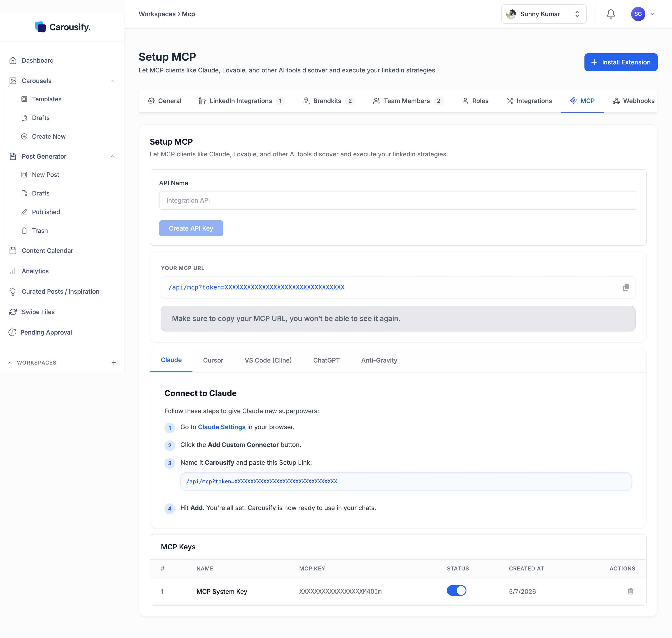The width and height of the screenshot is (672, 638).
Task: Collapse the Post Generator sidebar section
Action: pos(112,156)
